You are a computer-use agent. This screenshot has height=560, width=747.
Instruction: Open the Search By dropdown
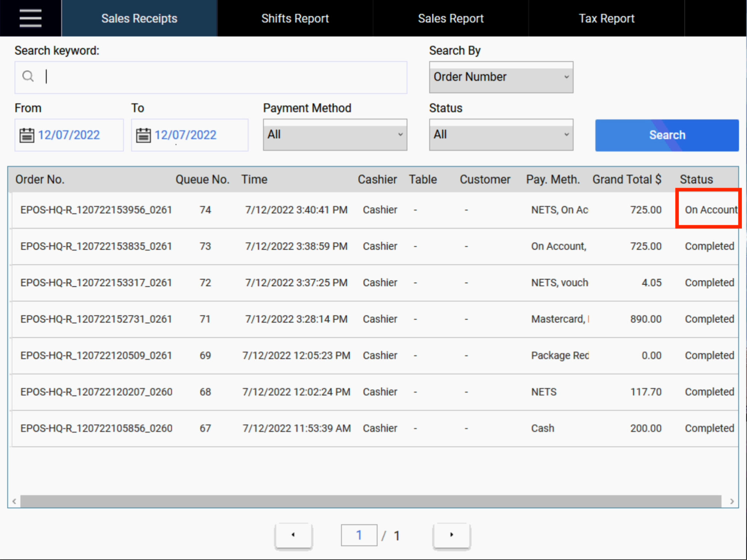tap(501, 77)
